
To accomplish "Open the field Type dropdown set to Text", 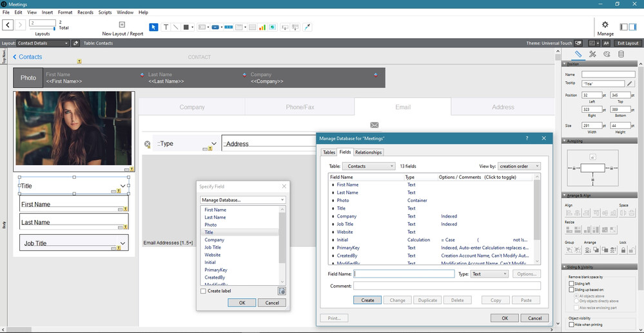I will coord(489,274).
